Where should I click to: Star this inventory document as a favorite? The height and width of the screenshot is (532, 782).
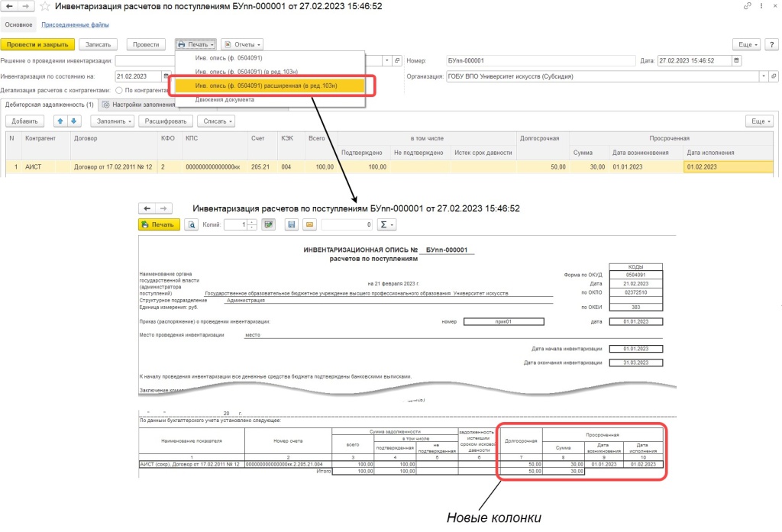(x=45, y=7)
